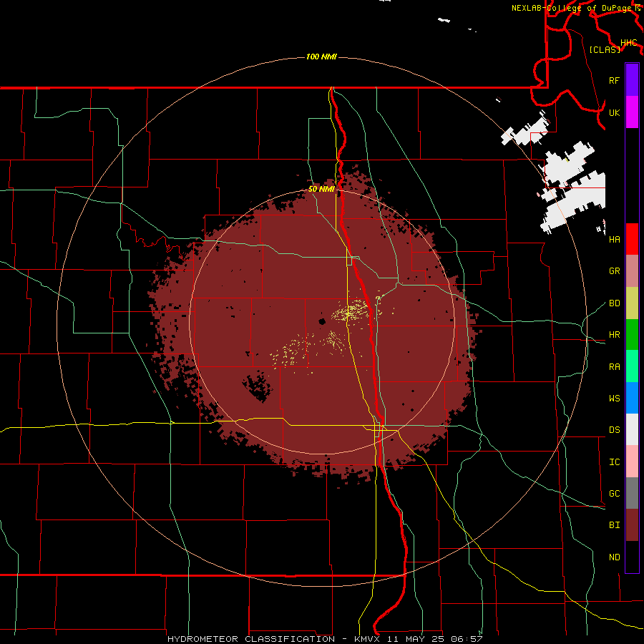Click the 50 NMI range ring label
The height and width of the screenshot is (644, 644).
321,189
